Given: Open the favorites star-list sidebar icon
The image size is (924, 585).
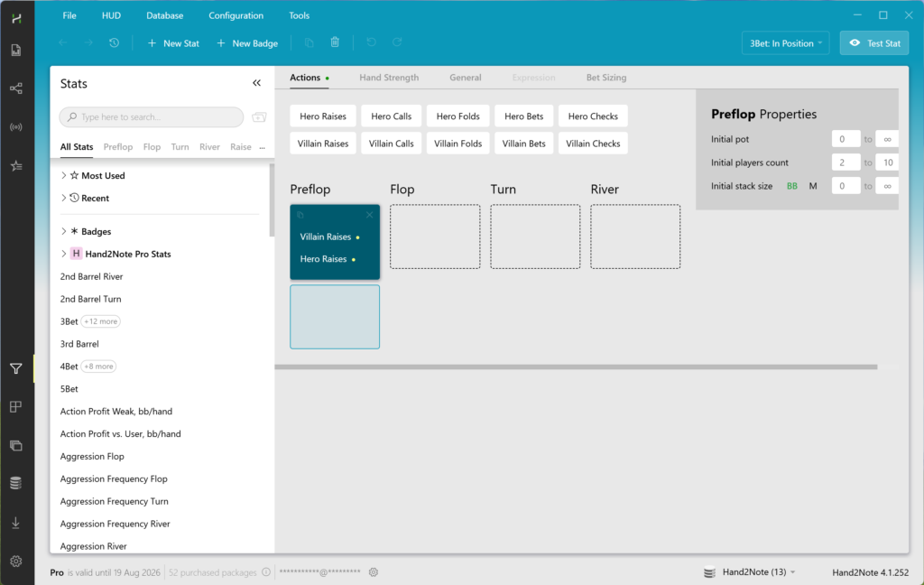Looking at the screenshot, I should tap(16, 166).
